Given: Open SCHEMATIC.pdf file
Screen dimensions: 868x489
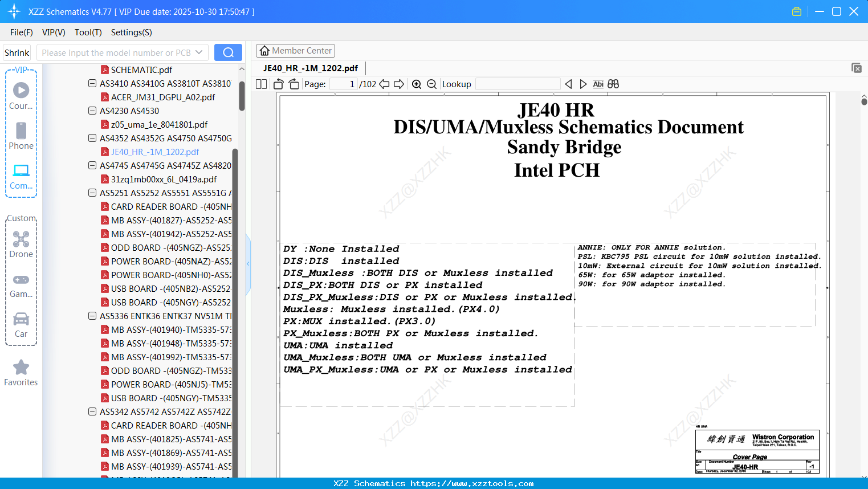Looking at the screenshot, I should (x=141, y=70).
